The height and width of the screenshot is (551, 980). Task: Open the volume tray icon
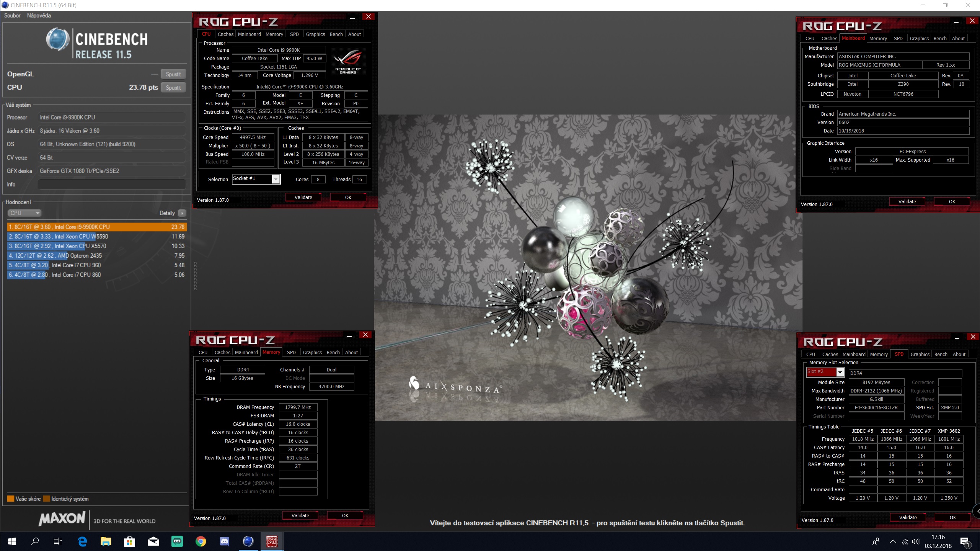pyautogui.click(x=915, y=541)
